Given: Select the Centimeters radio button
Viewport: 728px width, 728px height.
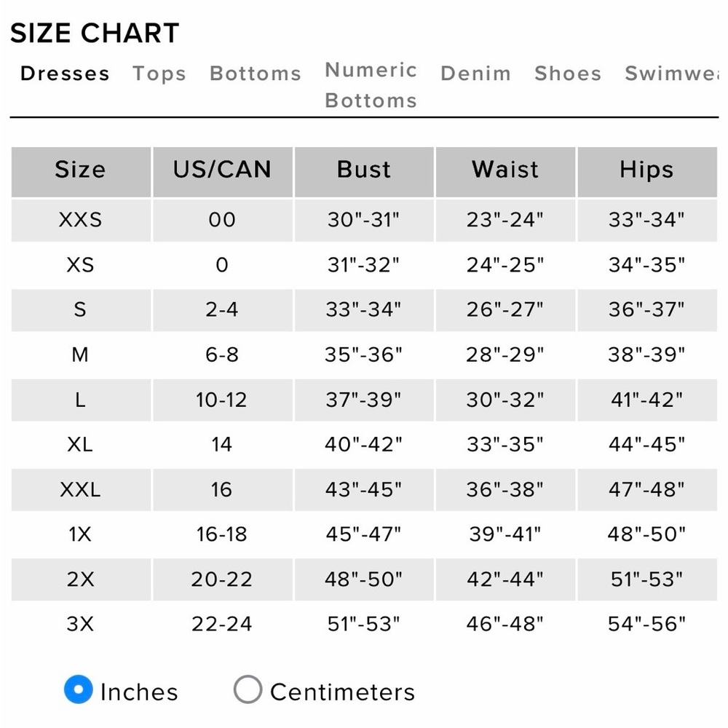Looking at the screenshot, I should (x=248, y=689).
